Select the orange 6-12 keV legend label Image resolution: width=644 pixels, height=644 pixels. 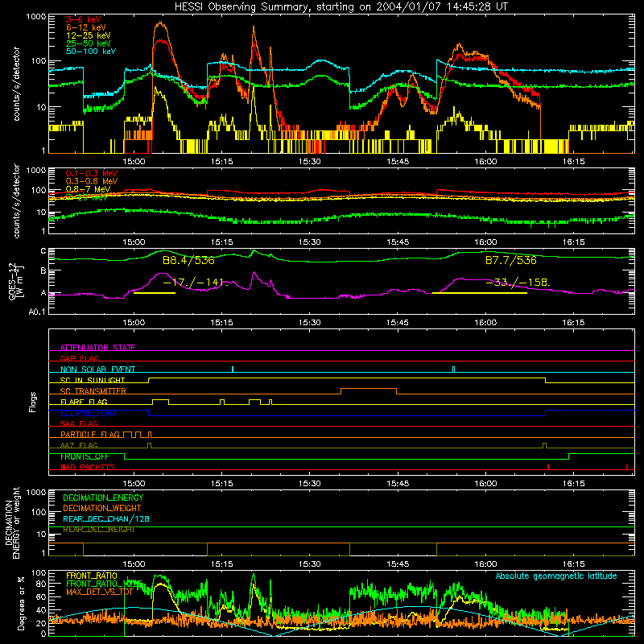click(85, 27)
